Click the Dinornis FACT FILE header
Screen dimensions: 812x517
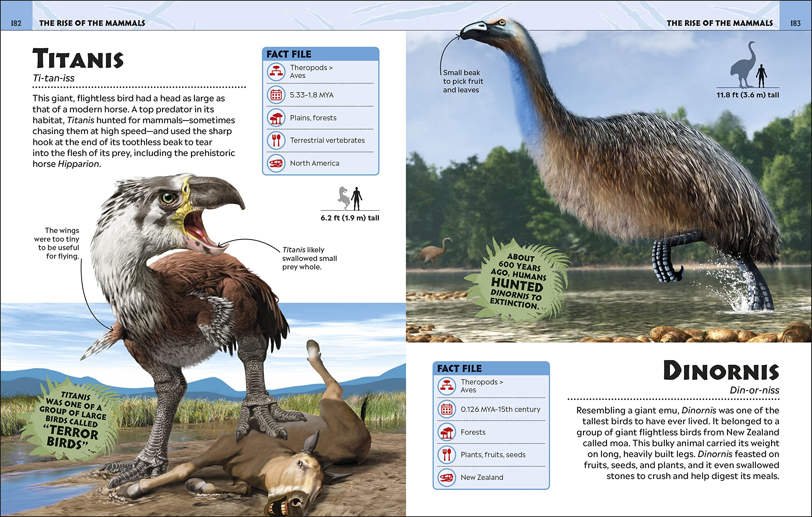tap(491, 368)
